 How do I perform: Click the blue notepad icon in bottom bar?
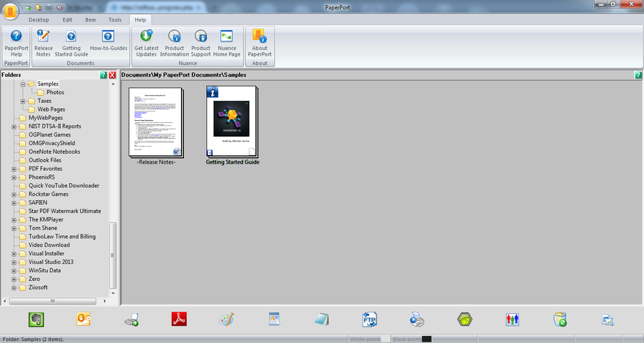pos(321,319)
